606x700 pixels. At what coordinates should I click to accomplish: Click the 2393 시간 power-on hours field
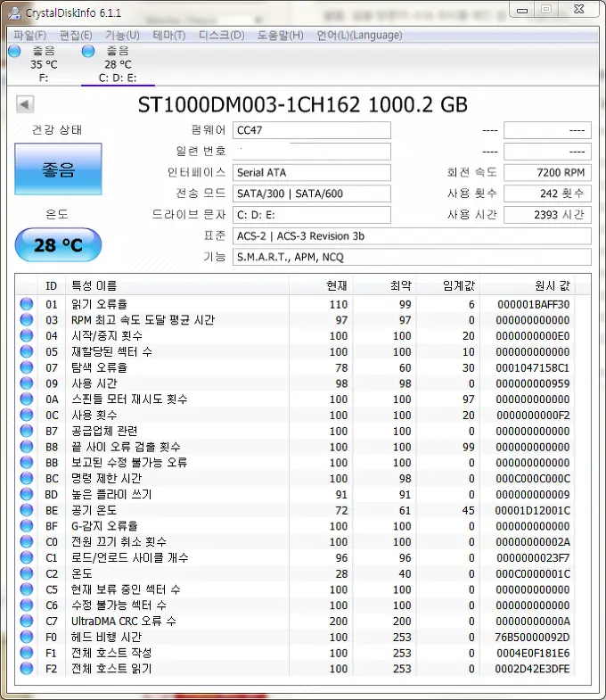point(547,215)
